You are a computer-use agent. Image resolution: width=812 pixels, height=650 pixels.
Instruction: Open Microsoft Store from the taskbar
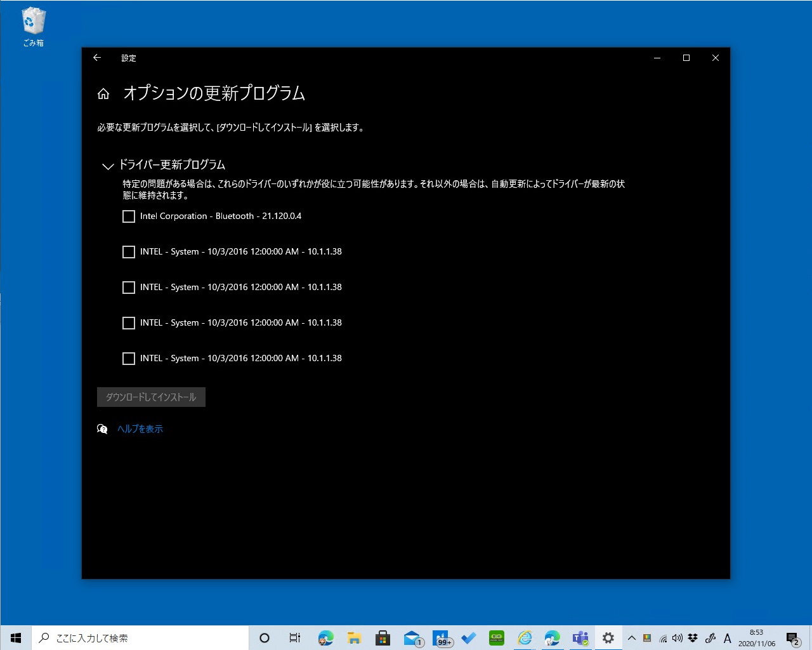[x=383, y=637]
